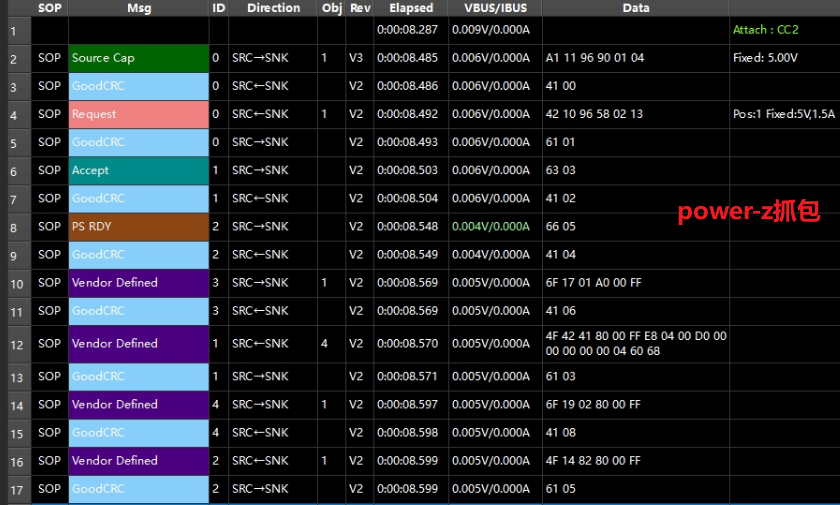Select the 0.009V/0.000A reading in row 1
This screenshot has width=840, height=505.
pyautogui.click(x=491, y=30)
